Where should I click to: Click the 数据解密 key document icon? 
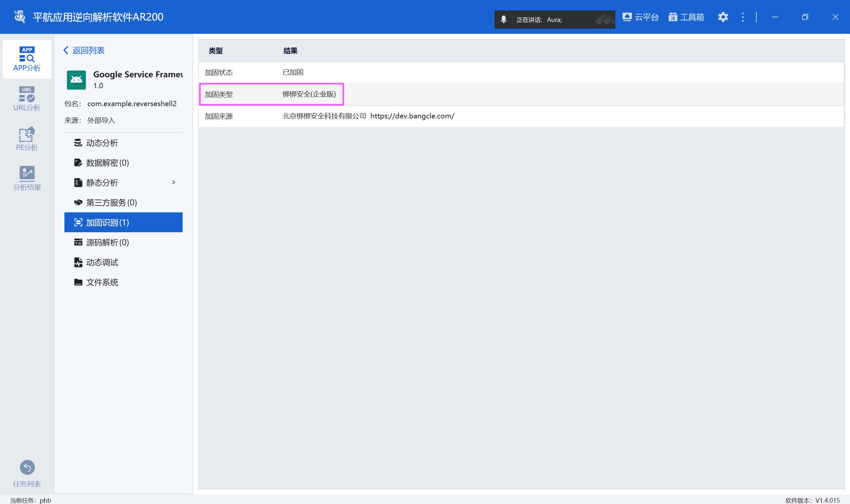coord(78,163)
